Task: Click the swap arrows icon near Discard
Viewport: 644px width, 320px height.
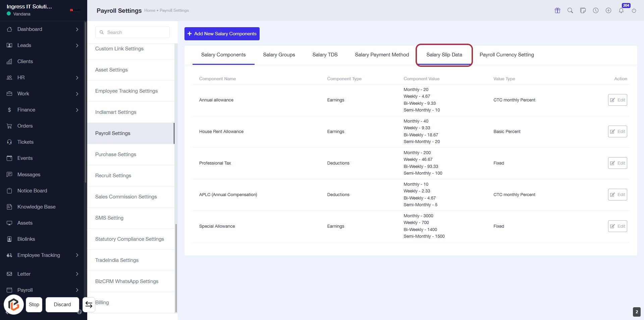Action: (x=89, y=305)
